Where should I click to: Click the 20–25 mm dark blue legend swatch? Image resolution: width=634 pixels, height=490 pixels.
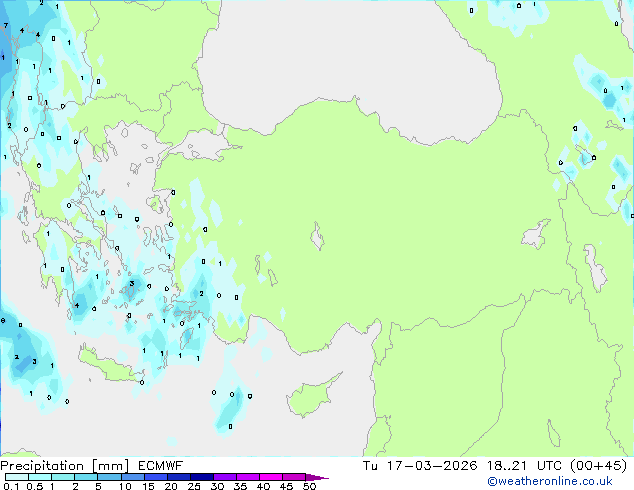pyautogui.click(x=178, y=477)
